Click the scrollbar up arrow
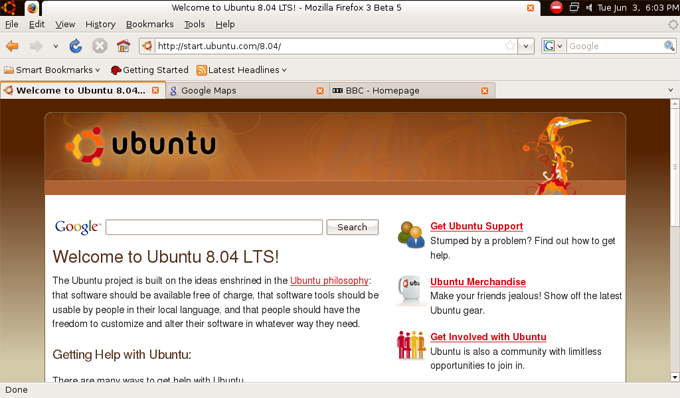 (675, 104)
